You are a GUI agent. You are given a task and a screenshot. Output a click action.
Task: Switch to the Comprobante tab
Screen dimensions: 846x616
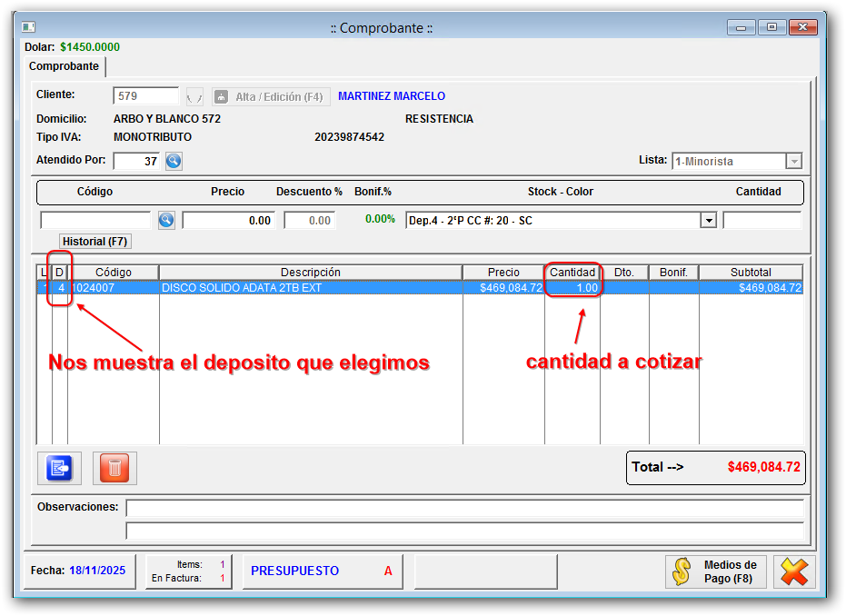[x=63, y=66]
